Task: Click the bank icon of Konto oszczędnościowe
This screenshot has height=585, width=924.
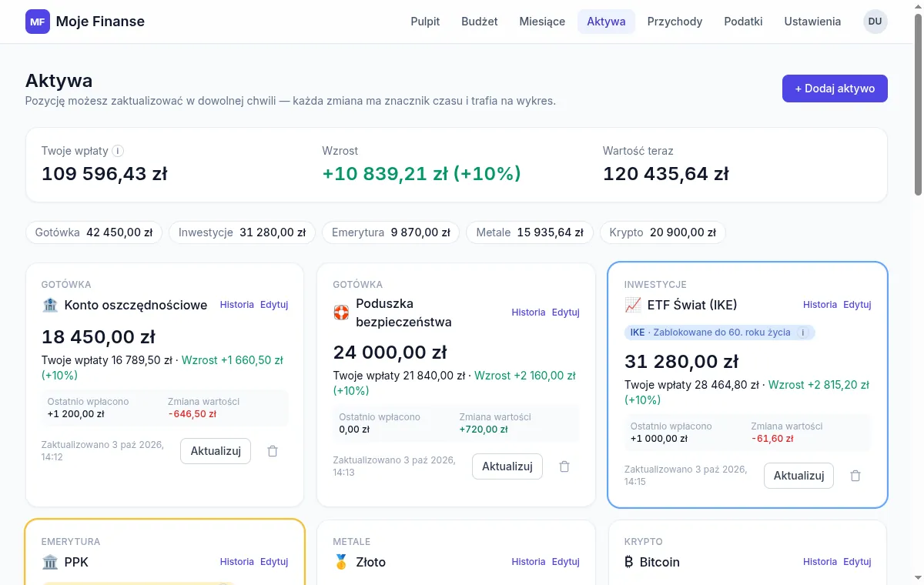Action: pyautogui.click(x=50, y=305)
